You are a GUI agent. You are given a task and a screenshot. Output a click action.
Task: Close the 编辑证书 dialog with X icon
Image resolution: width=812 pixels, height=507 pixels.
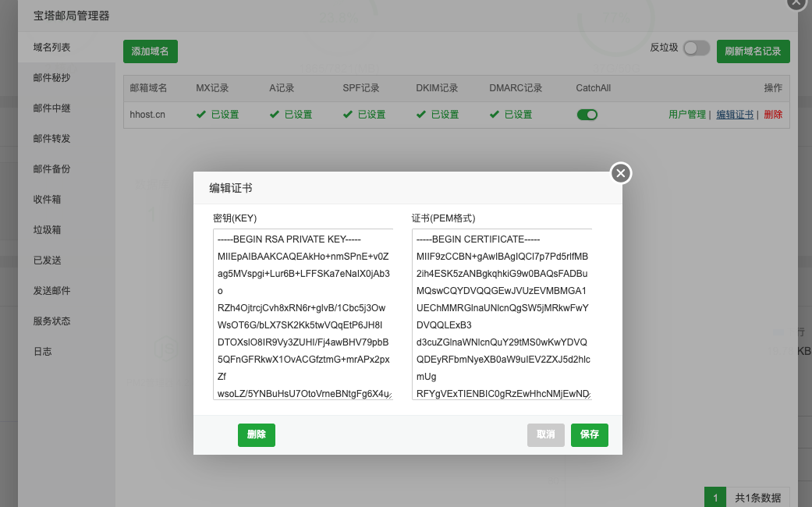tap(620, 173)
